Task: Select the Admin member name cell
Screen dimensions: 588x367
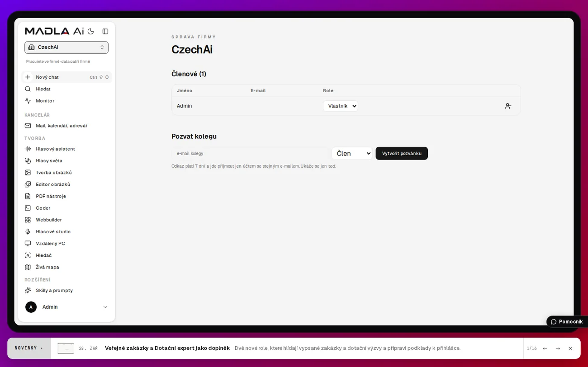Action: click(185, 106)
